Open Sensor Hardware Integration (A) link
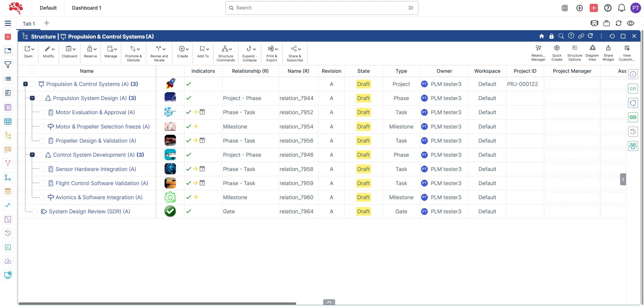 point(96,169)
